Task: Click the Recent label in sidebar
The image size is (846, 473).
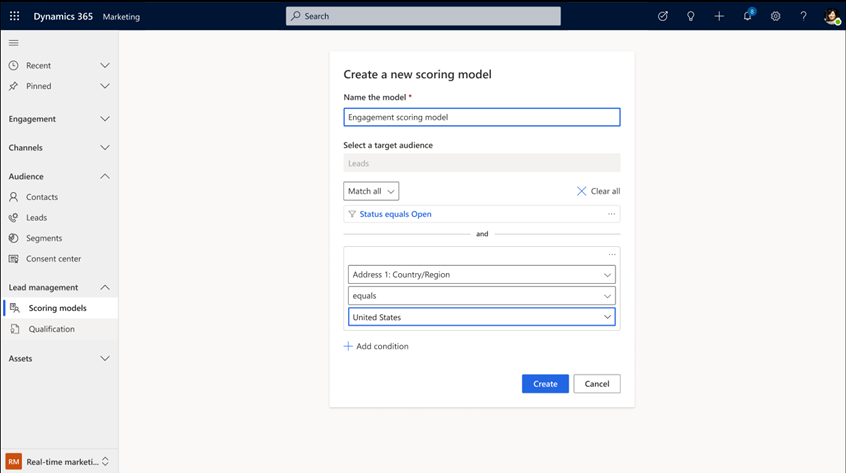Action: (38, 65)
